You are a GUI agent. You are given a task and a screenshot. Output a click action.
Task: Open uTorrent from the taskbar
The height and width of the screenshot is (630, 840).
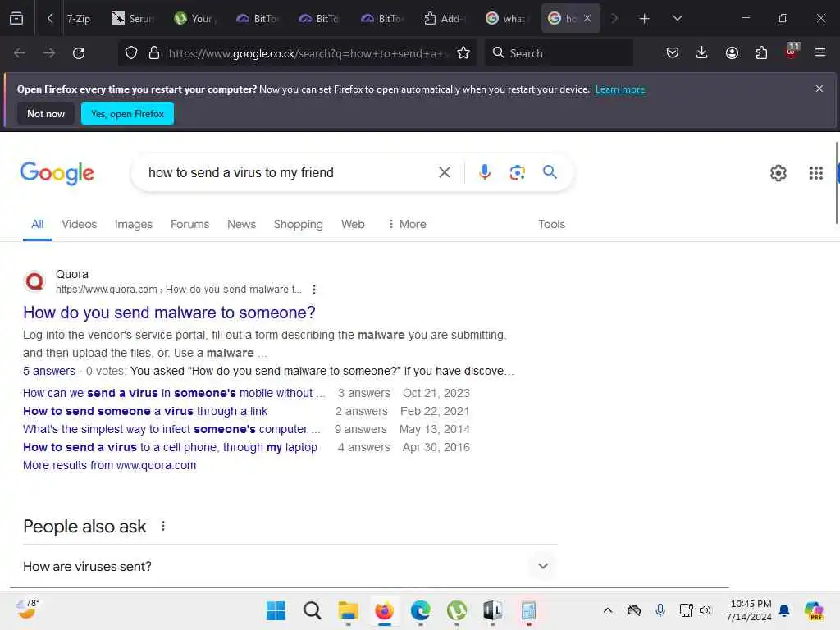[x=456, y=610]
